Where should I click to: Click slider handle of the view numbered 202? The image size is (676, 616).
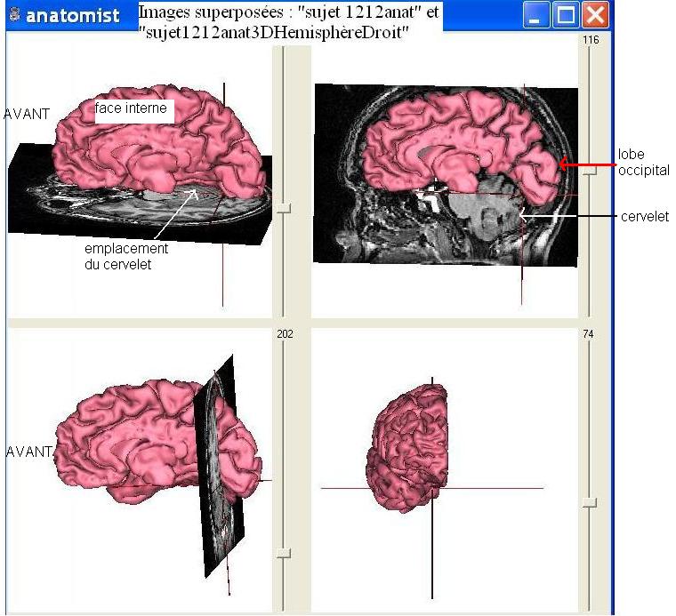(x=284, y=552)
